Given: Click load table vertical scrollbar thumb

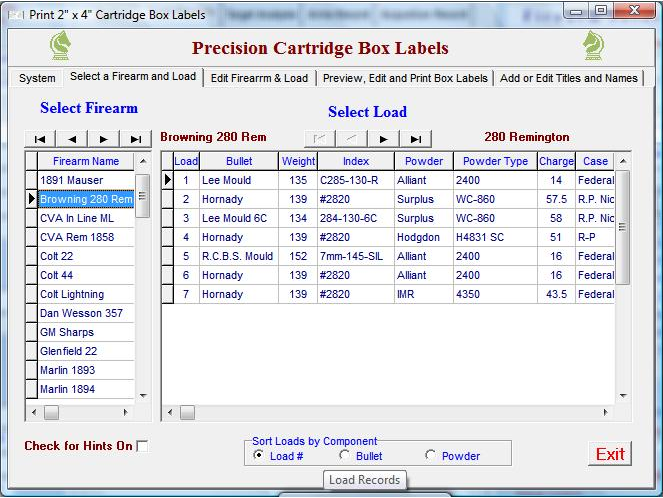Looking at the screenshot, I should click(x=622, y=227).
